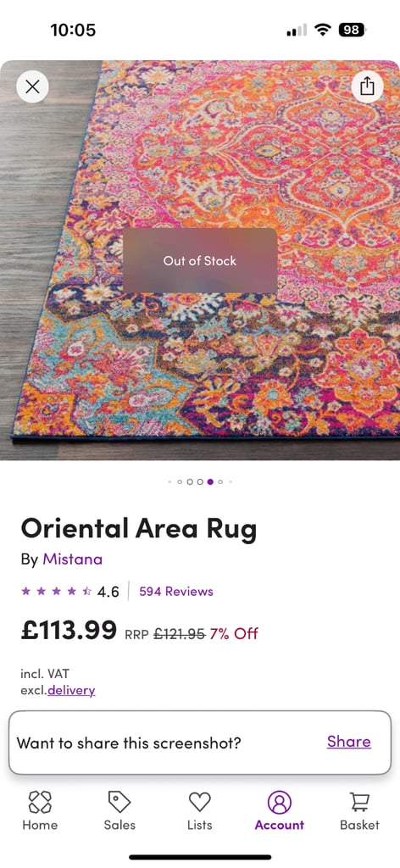This screenshot has height=868, width=400.
Task: Open delivery details link
Action: pos(71,690)
